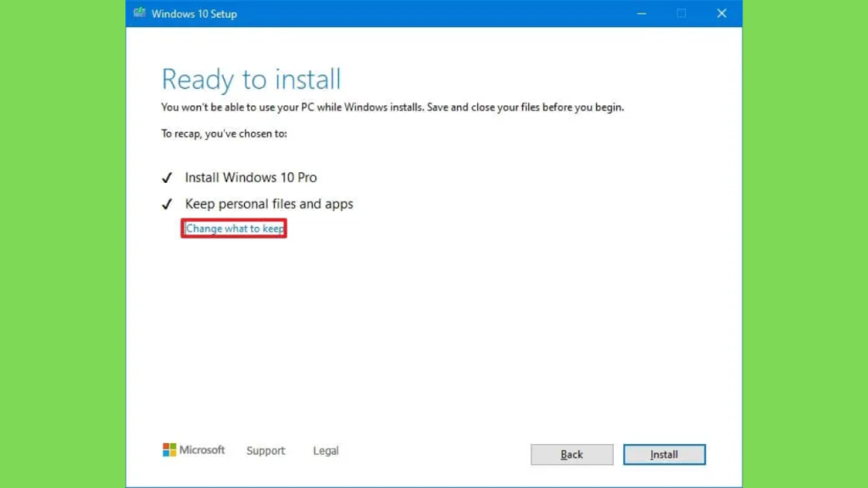Click the Windows 10 Setup title text
The image size is (868, 488).
click(194, 14)
